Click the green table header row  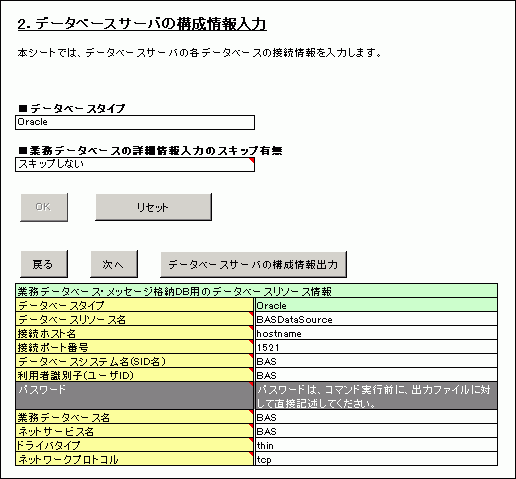pos(256,291)
